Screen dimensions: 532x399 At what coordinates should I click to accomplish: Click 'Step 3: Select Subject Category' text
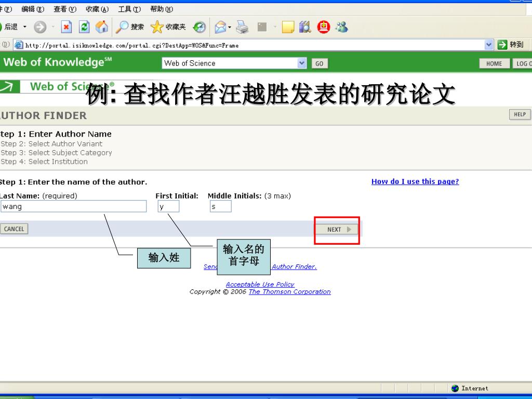pyautogui.click(x=56, y=153)
